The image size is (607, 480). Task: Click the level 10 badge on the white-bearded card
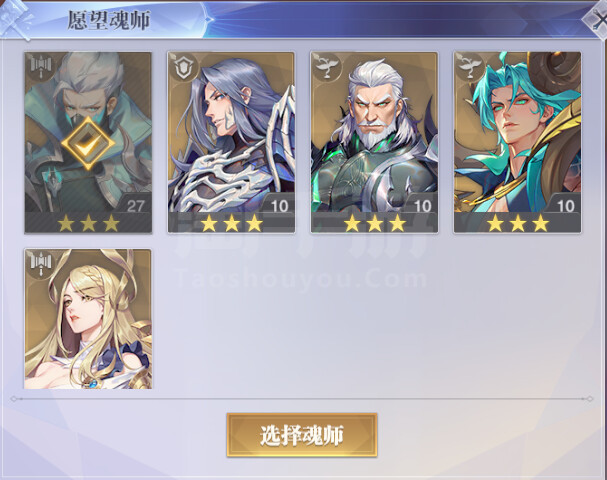point(422,206)
